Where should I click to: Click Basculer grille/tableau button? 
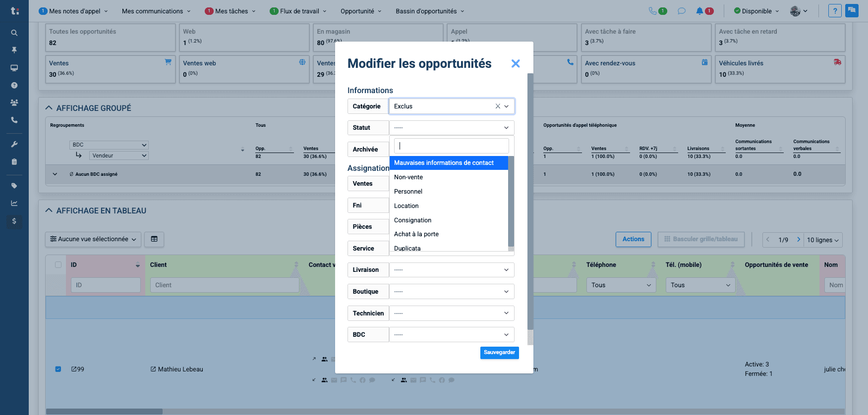[x=701, y=239]
